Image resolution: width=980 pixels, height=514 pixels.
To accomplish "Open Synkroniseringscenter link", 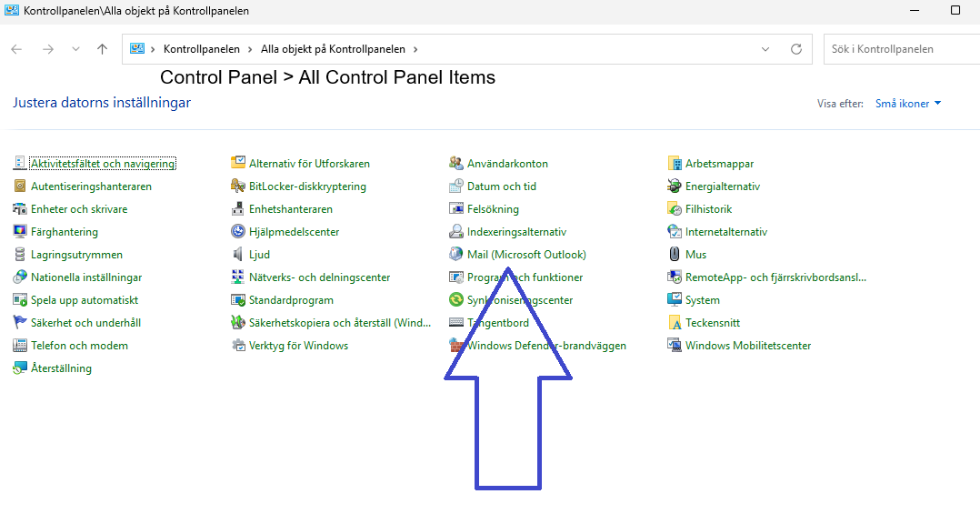I will [520, 300].
